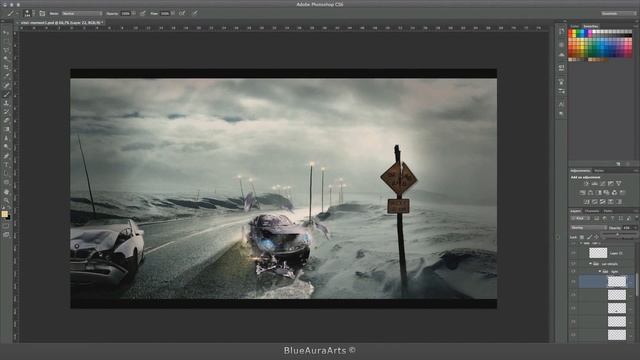
Task: Toggle visibility of the selected blue-highlighted layer
Action: pos(573,281)
